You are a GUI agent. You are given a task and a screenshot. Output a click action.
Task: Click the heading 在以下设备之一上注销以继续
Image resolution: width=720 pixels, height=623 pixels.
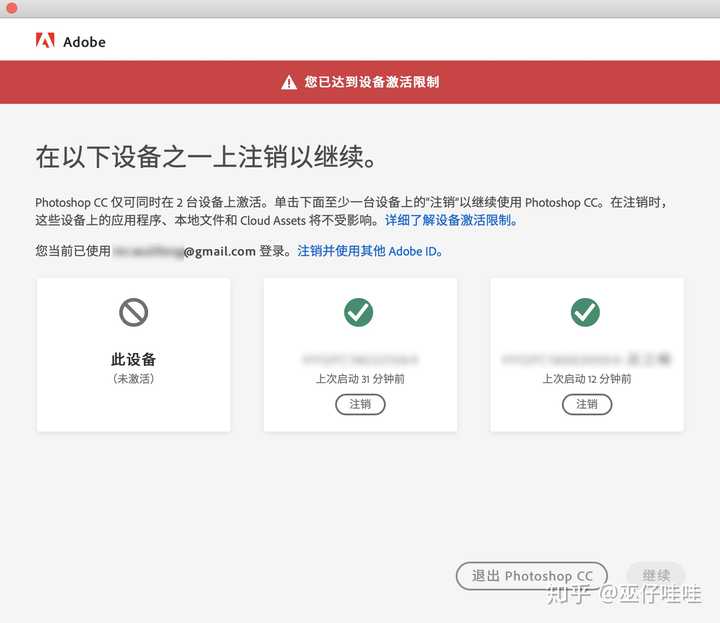point(206,157)
